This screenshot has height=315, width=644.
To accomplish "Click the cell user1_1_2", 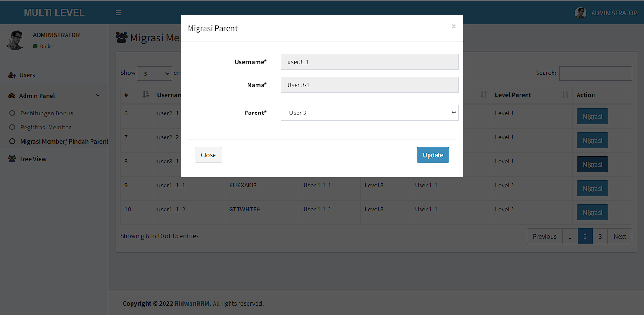I will click(171, 209).
